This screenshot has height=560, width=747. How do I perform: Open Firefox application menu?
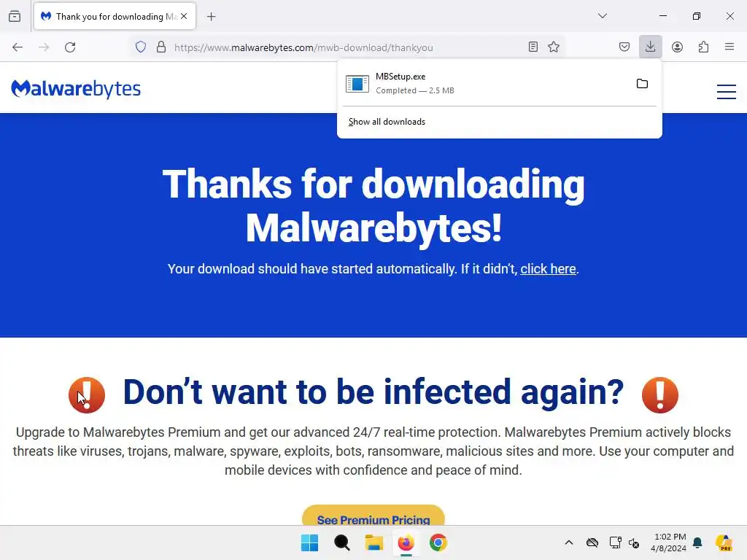[729, 47]
